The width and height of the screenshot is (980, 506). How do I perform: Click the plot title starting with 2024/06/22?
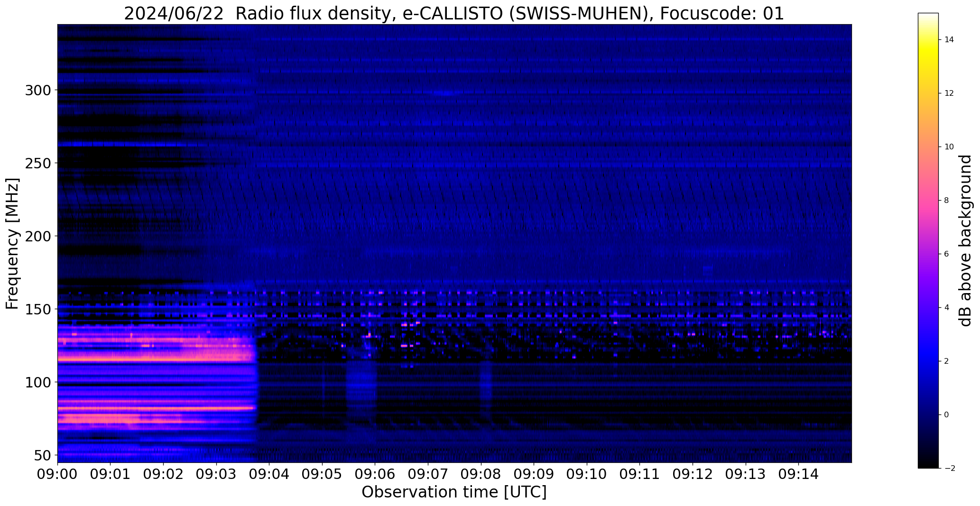click(x=454, y=14)
